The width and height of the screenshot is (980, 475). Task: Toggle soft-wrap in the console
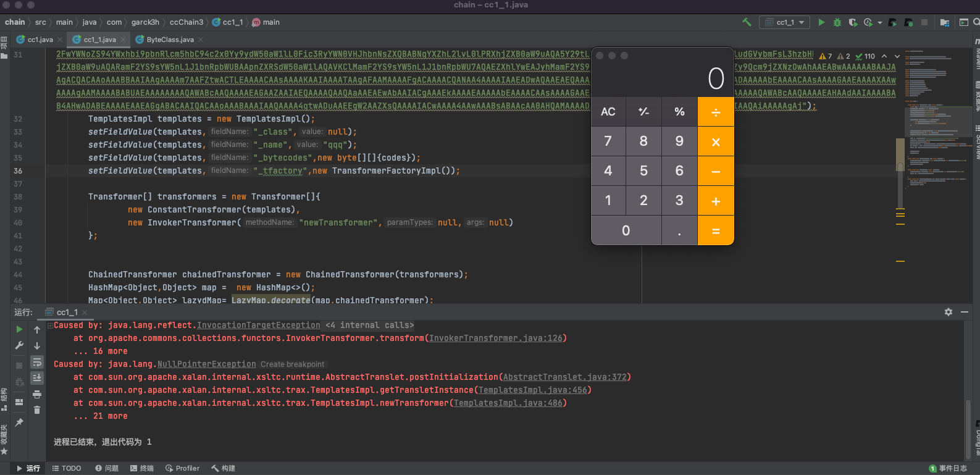[37, 362]
